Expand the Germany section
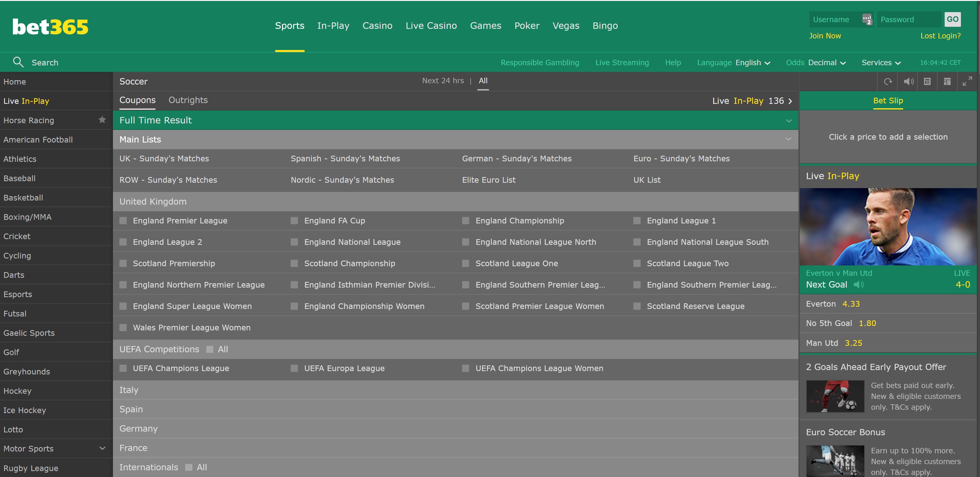The image size is (980, 477). click(x=455, y=429)
